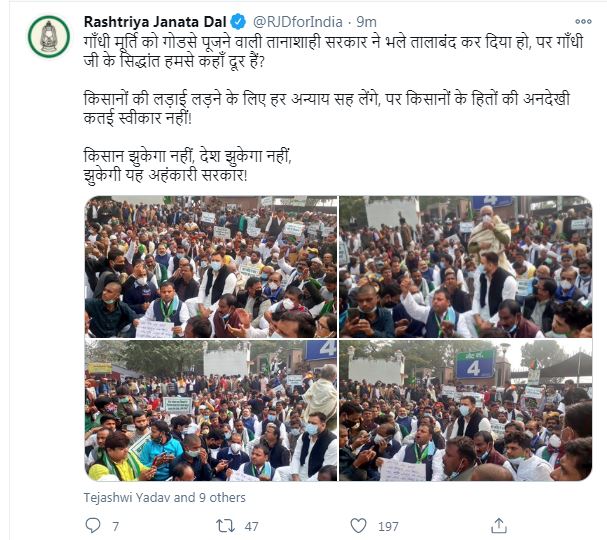
Task: Click the reply count 7
Action: (x=115, y=526)
